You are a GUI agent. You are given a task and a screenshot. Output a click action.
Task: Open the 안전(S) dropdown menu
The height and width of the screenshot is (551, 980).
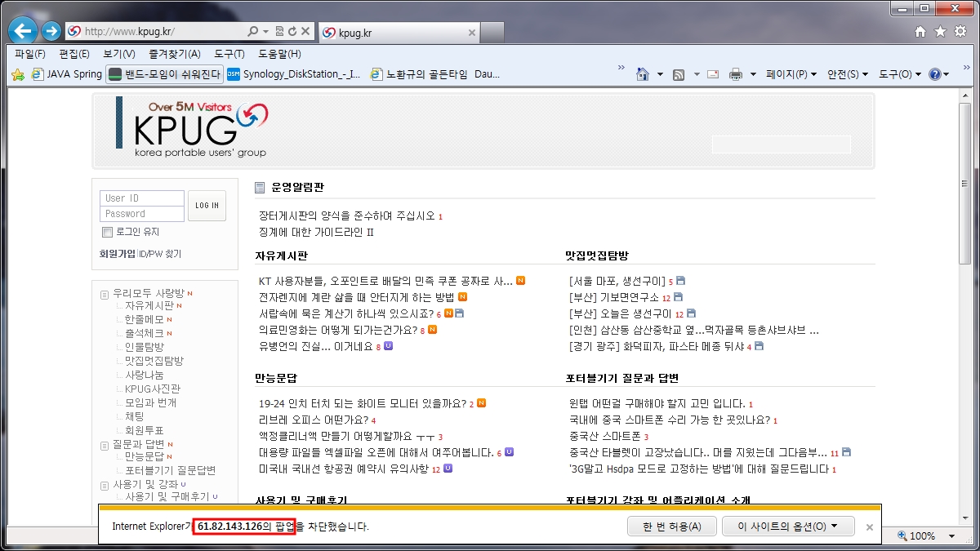[849, 74]
